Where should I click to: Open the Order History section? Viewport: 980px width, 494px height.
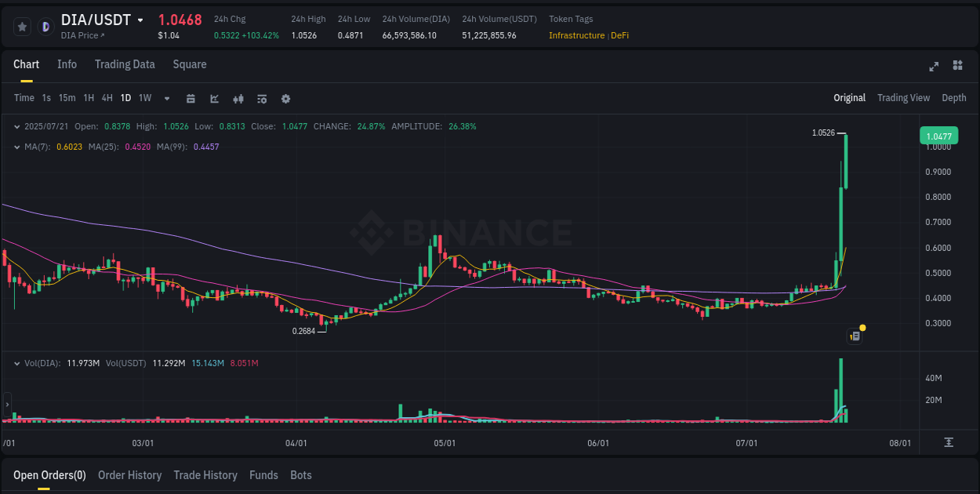click(129, 475)
